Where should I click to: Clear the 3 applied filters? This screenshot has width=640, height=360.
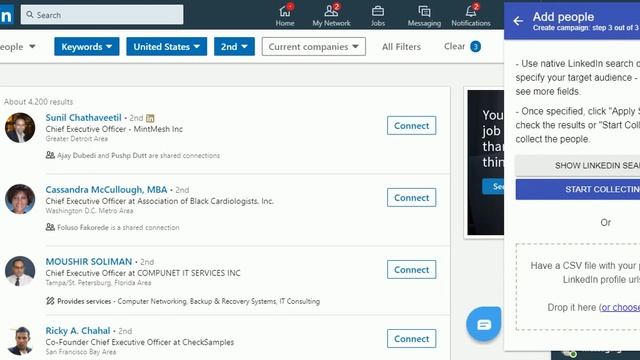pyautogui.click(x=462, y=47)
